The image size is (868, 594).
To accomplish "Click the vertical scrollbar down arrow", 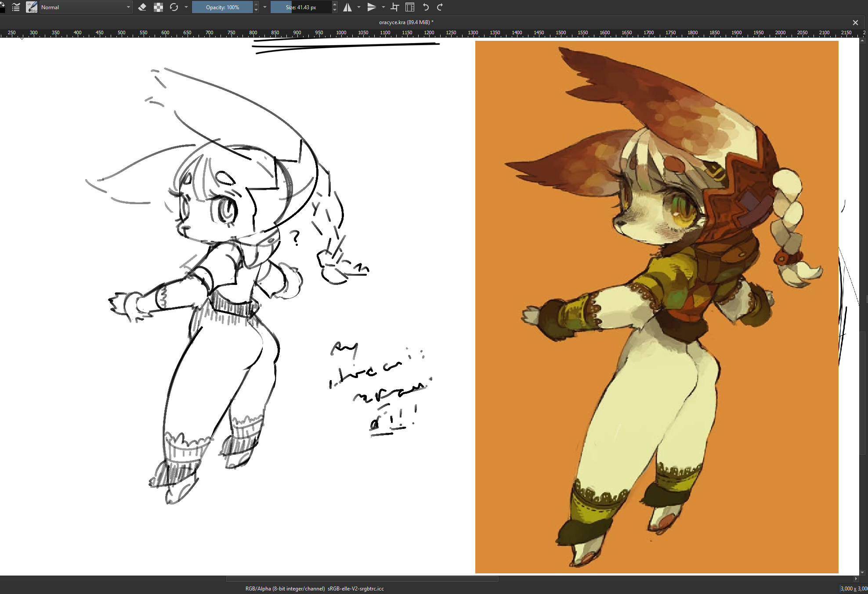I will coord(863,572).
